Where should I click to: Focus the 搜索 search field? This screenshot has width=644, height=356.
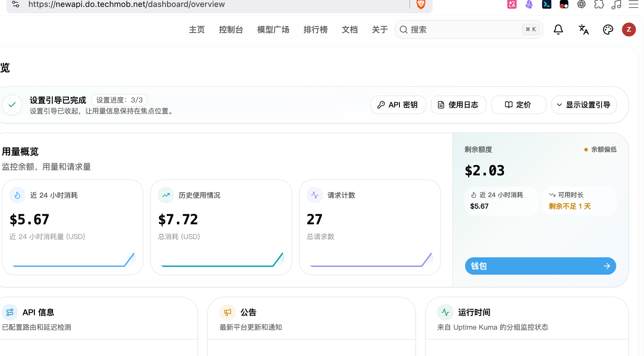[469, 30]
